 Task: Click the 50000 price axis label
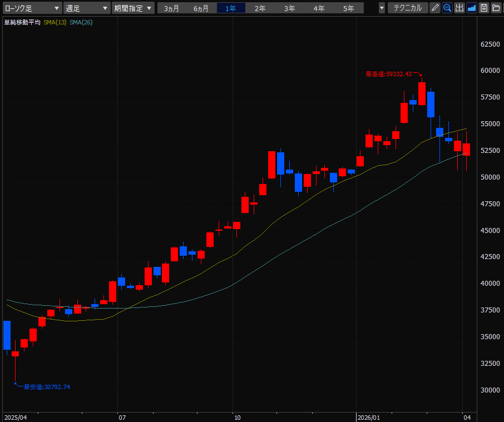490,177
